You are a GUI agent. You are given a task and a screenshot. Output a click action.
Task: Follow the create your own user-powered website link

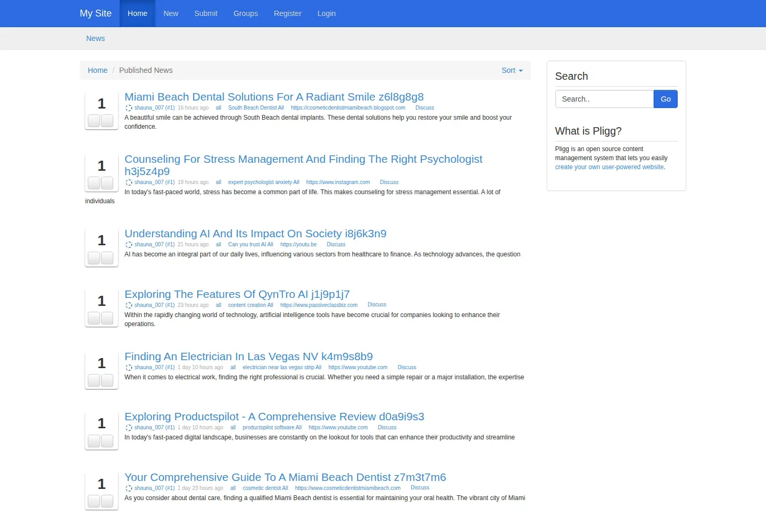pyautogui.click(x=610, y=167)
